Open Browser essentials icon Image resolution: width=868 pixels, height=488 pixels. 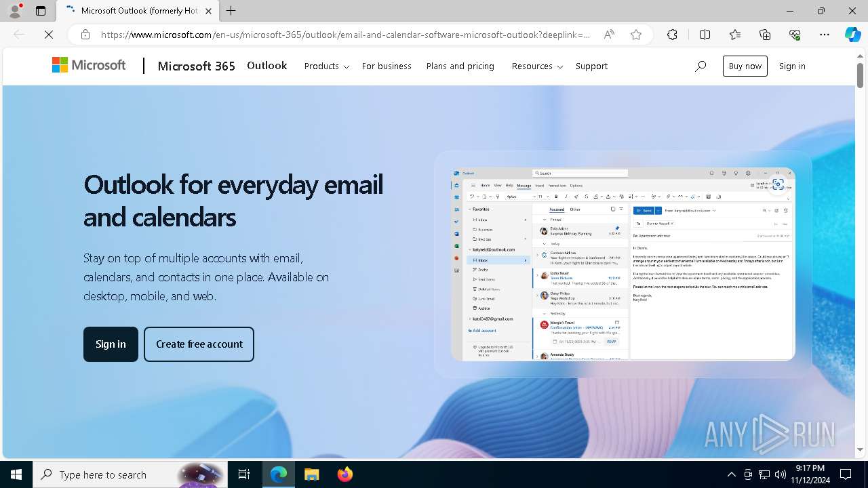coord(795,35)
